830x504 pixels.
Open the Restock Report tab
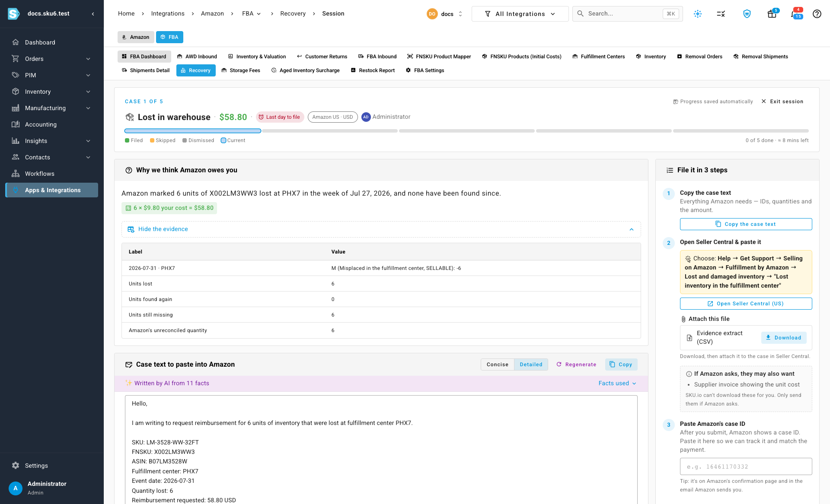coord(373,70)
